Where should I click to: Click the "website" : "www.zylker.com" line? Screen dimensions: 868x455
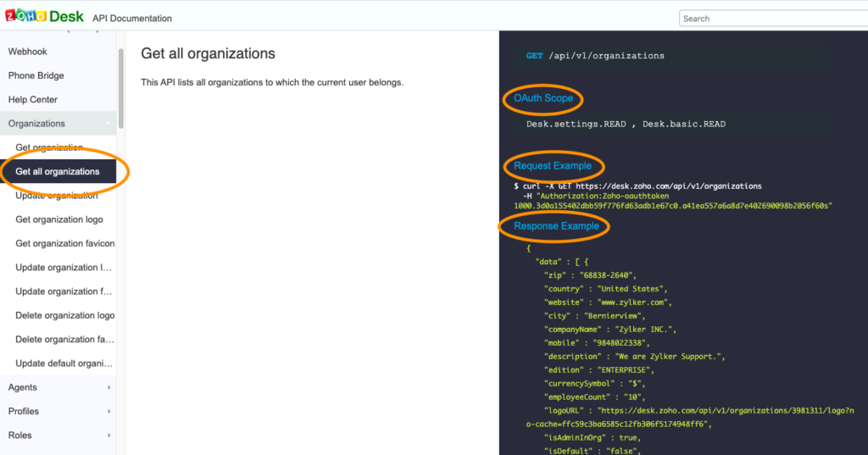tap(608, 302)
